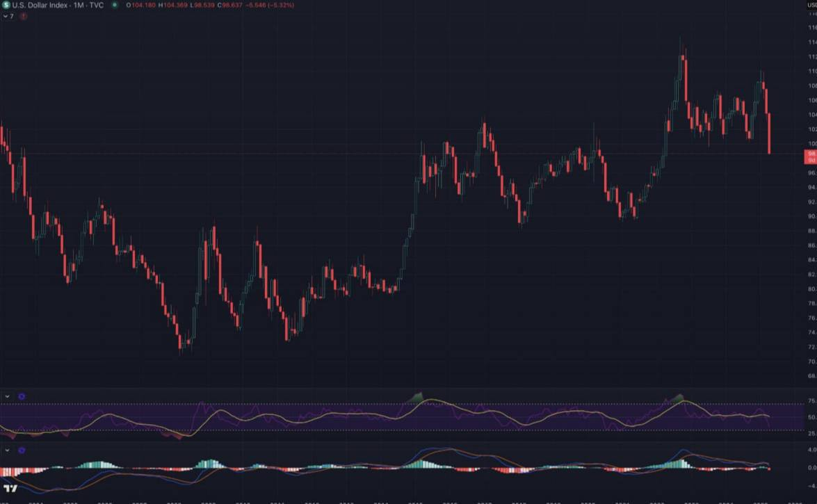The width and height of the screenshot is (817, 504).
Task: Click the purple indicator icon in RSI pane
Action: pos(22,397)
